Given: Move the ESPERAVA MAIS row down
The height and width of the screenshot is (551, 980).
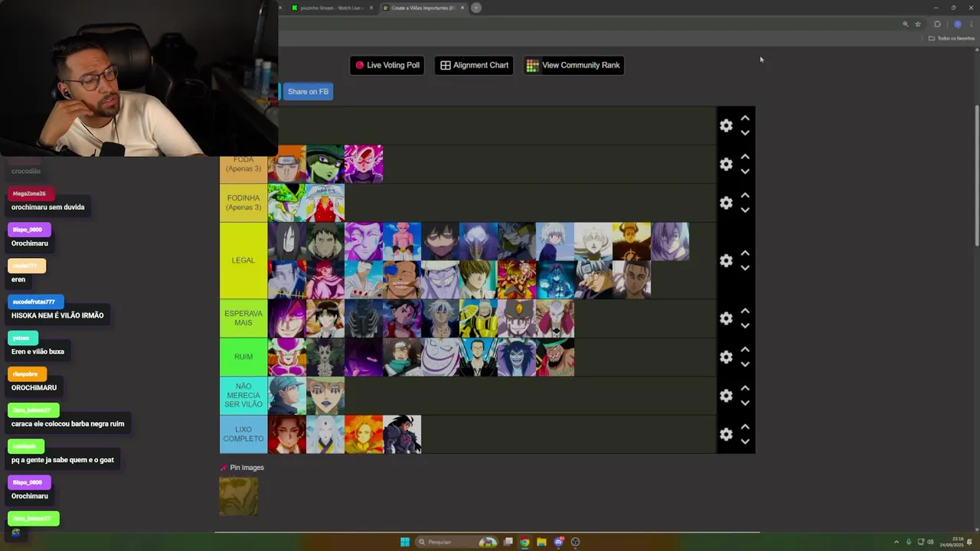Looking at the screenshot, I should [x=745, y=325].
